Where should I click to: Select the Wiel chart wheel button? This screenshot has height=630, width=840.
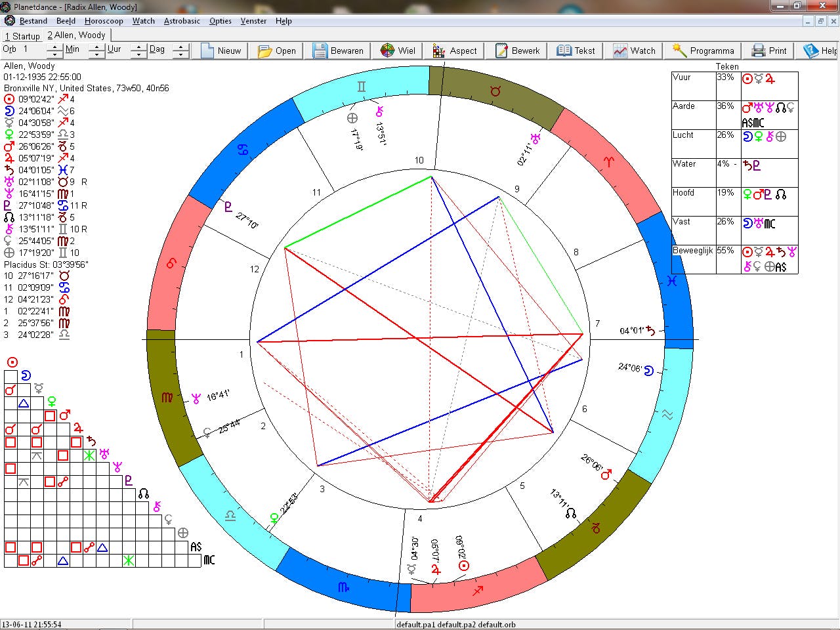pos(398,51)
